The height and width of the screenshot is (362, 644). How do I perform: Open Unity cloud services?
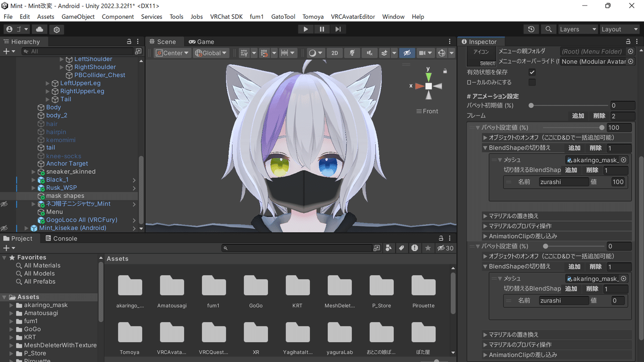(40, 29)
